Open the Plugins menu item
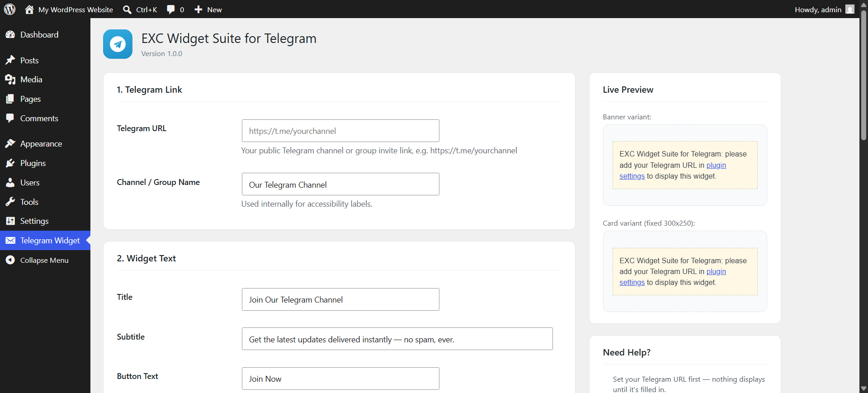Screen dimensions: 868x393 pyautogui.click(x=33, y=163)
